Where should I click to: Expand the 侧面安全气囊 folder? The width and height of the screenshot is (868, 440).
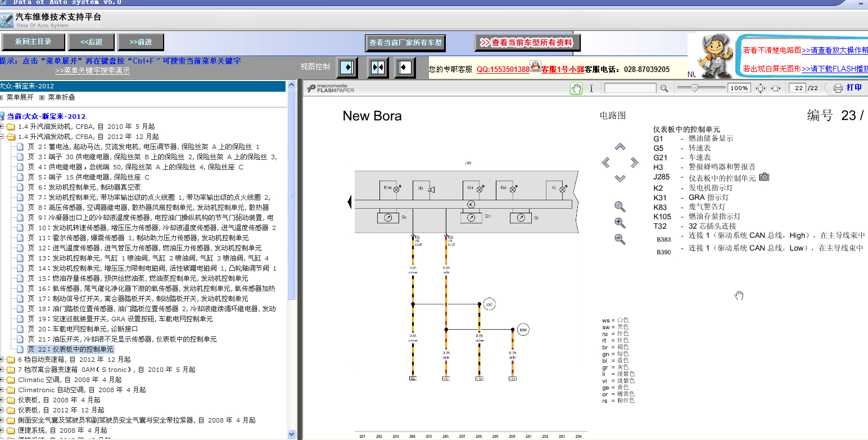click(2, 420)
